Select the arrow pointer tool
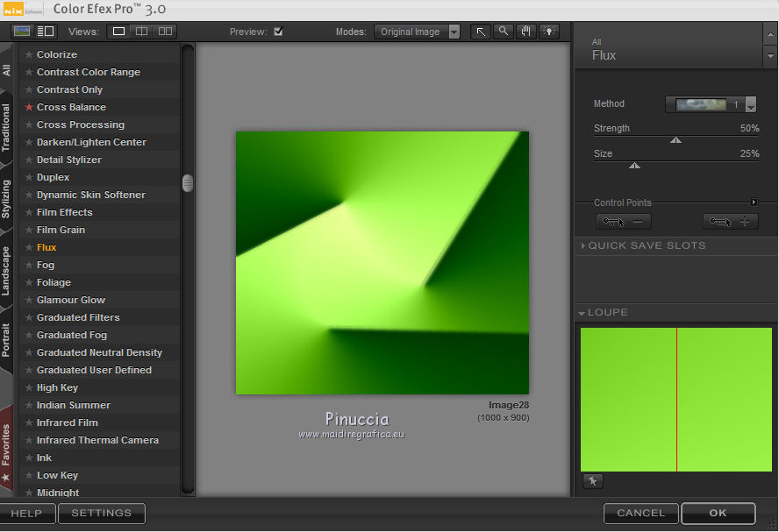 point(481,32)
